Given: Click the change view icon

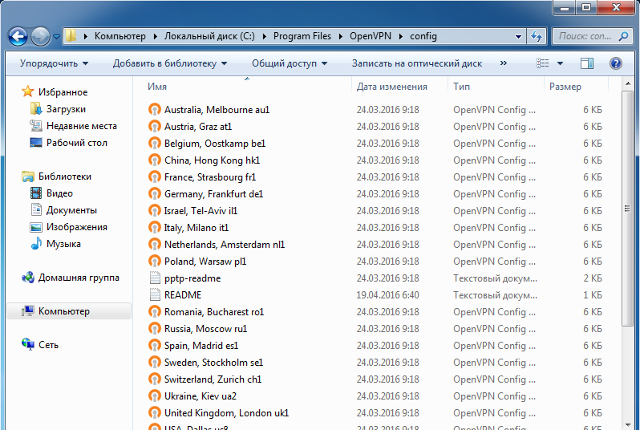Looking at the screenshot, I should [542, 63].
